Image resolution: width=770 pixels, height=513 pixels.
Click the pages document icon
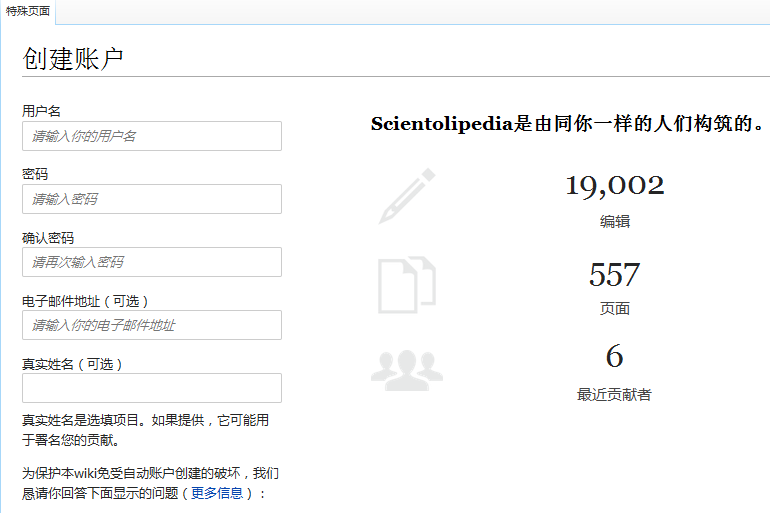tap(407, 285)
